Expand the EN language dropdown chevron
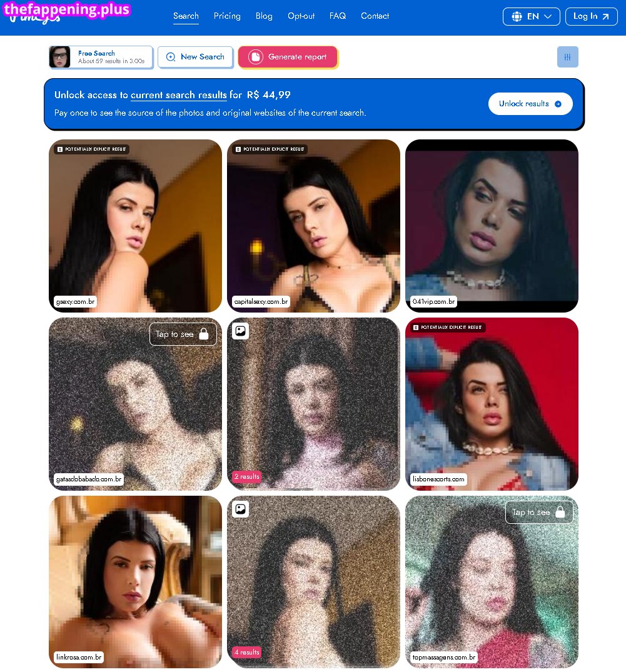The width and height of the screenshot is (626, 672). 548,17
